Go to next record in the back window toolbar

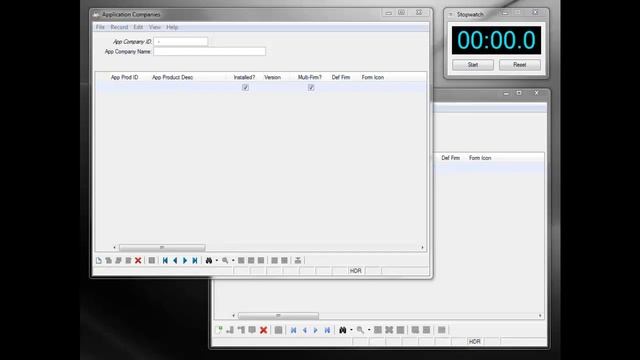coord(316,330)
